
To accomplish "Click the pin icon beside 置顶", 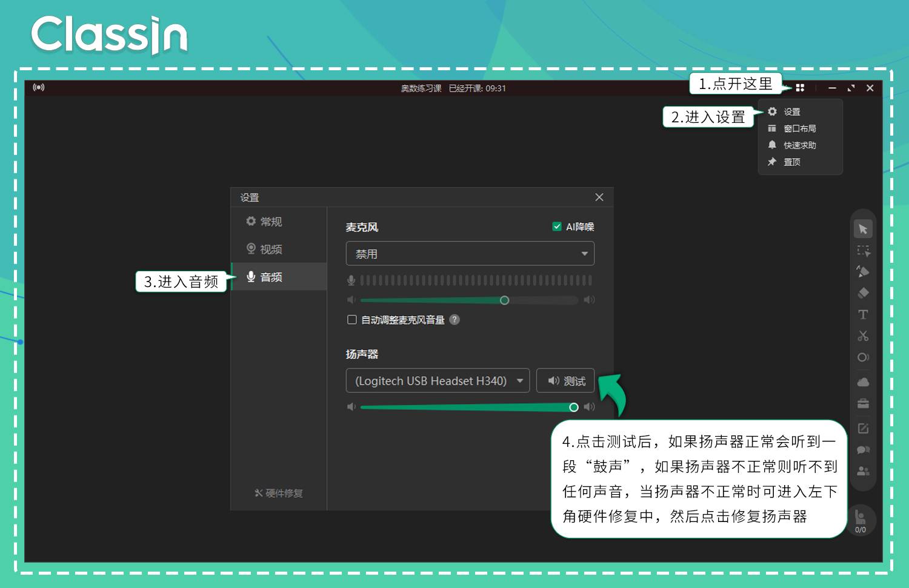I will [772, 162].
